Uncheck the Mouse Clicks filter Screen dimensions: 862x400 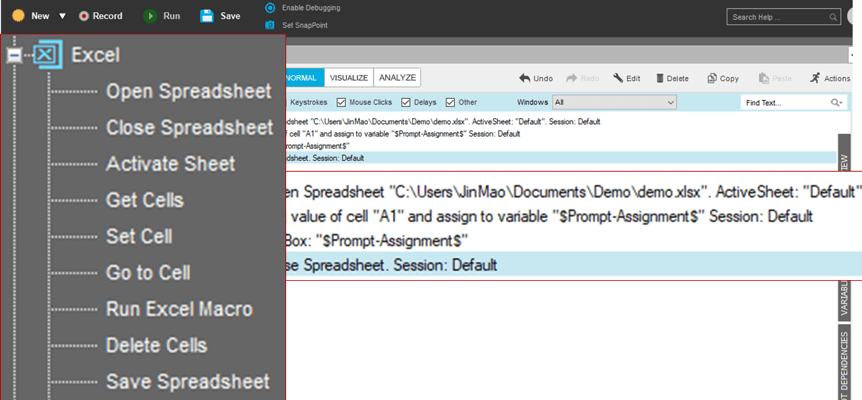coord(341,102)
